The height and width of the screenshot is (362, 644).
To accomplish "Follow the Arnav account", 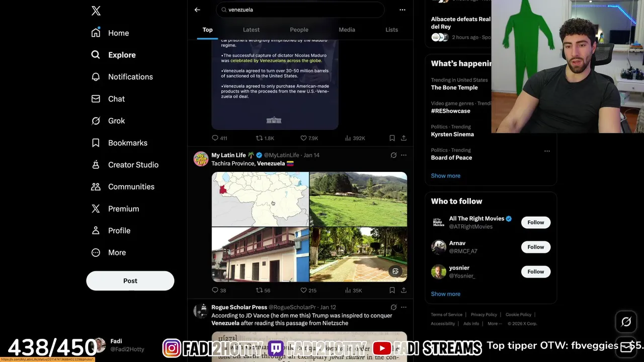I will pos(535,247).
